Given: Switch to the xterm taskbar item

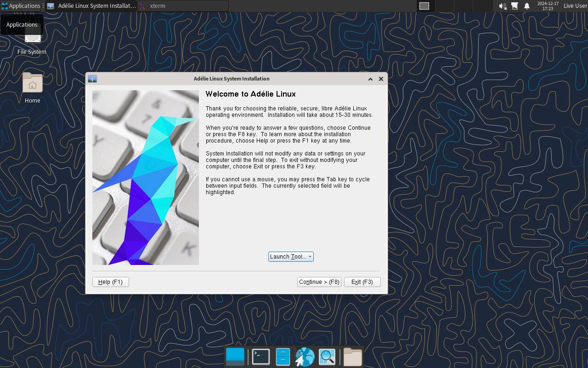Looking at the screenshot, I should tap(183, 6).
